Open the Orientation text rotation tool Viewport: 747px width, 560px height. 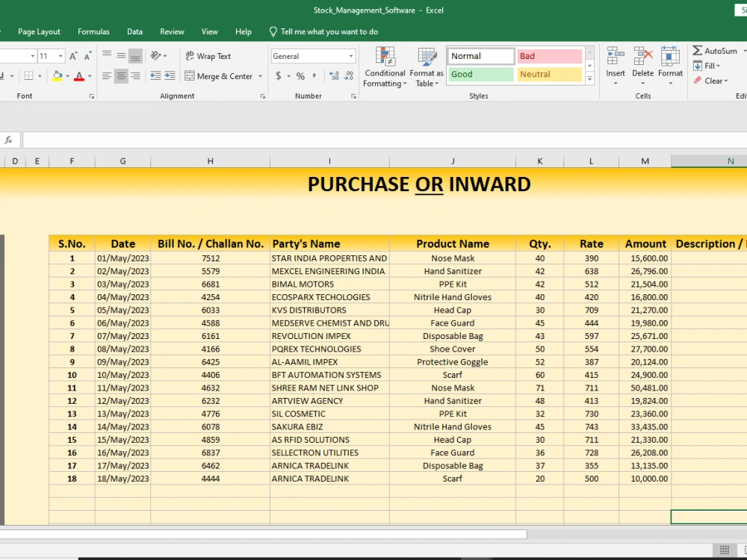point(158,56)
